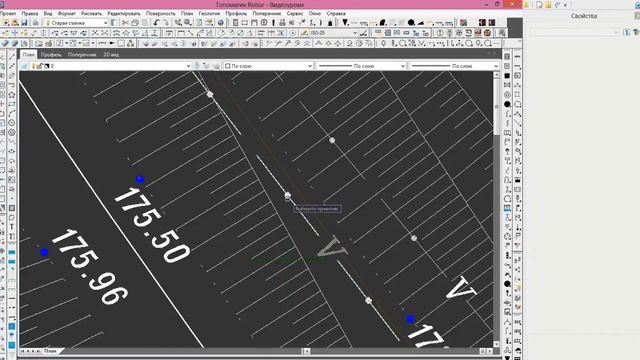Image resolution: width=640 pixels, height=360 pixels.
Task: Open the Геология menu
Action: point(209,13)
